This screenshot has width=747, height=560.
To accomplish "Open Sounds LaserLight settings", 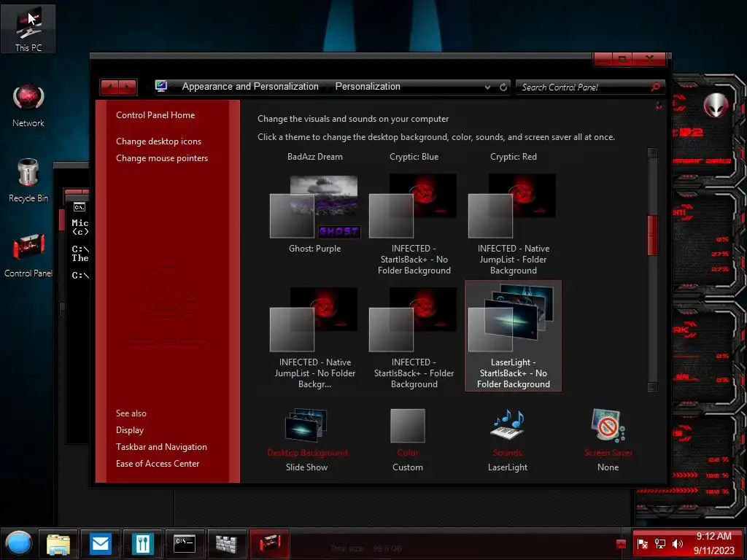I will coord(508,440).
